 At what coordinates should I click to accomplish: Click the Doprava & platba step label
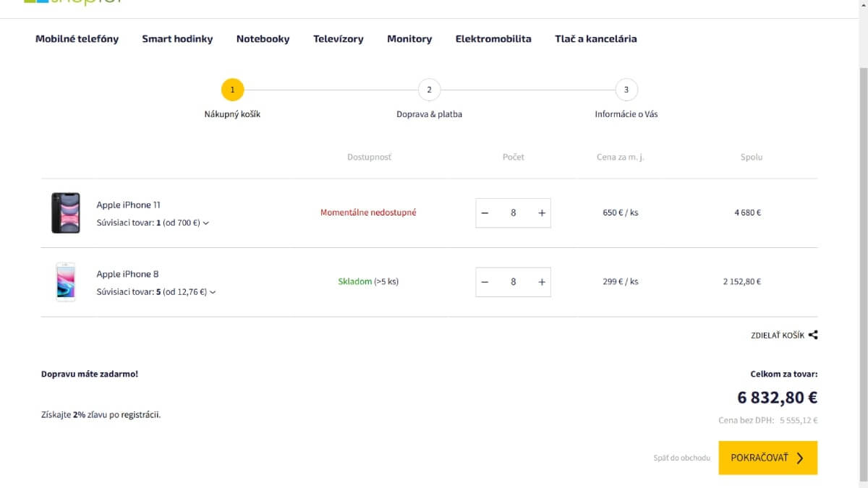429,114
